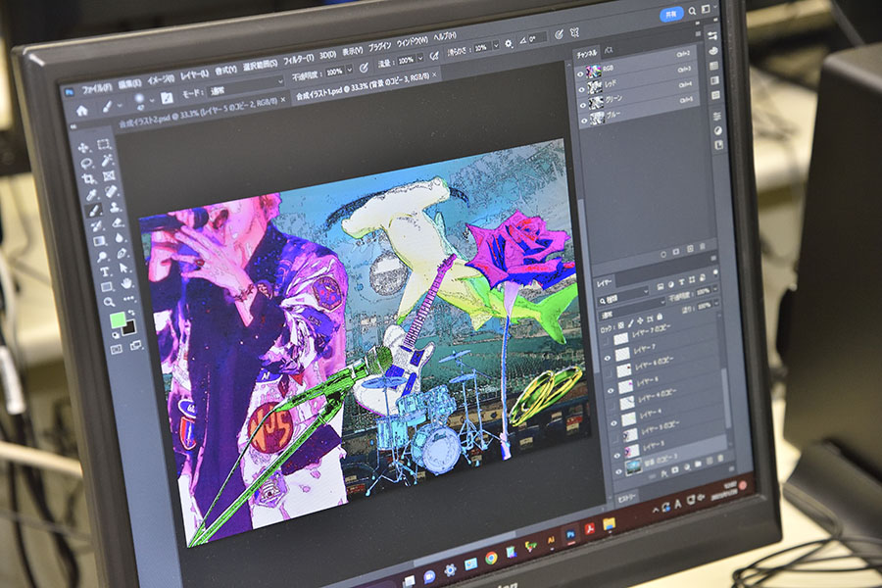Switch to the パス tab

pyautogui.click(x=609, y=50)
